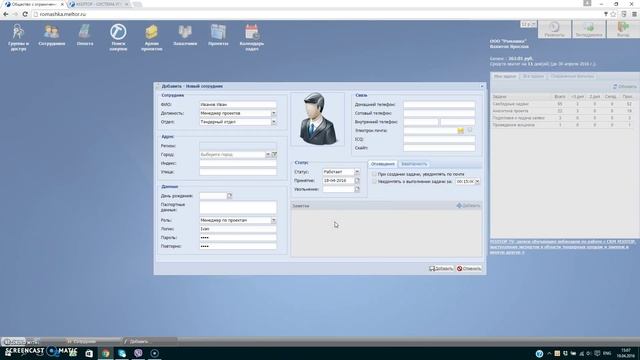The image size is (640, 360).
Task: Expand the 00:15:00 notification time dropdown
Action: [x=478, y=181]
